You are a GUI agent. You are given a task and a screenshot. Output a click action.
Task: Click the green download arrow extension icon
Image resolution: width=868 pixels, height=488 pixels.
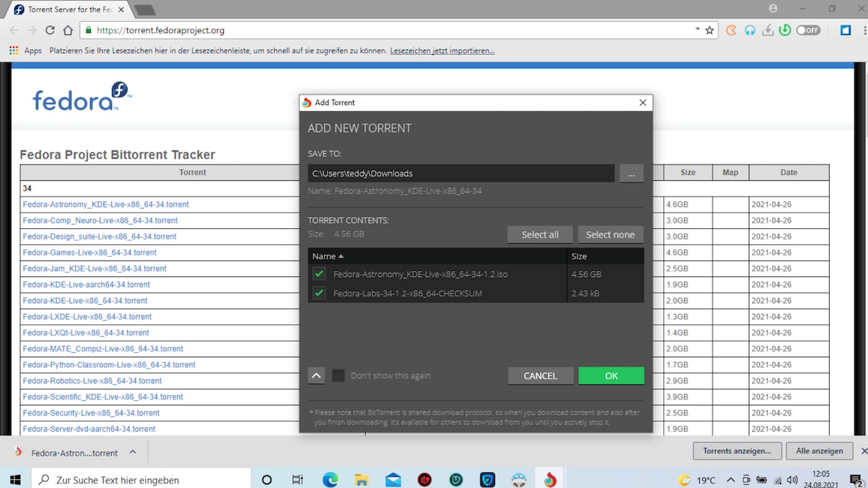click(x=785, y=31)
